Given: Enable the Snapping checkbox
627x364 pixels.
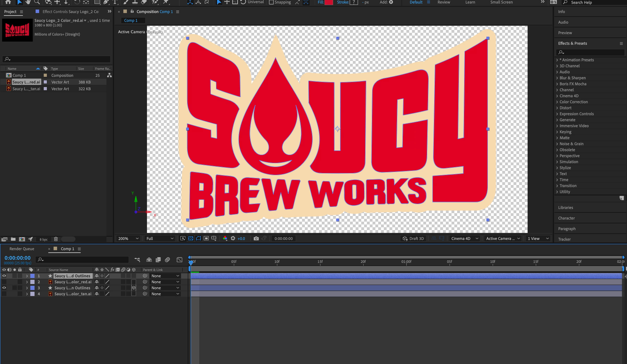Looking at the screenshot, I should pos(271,2).
